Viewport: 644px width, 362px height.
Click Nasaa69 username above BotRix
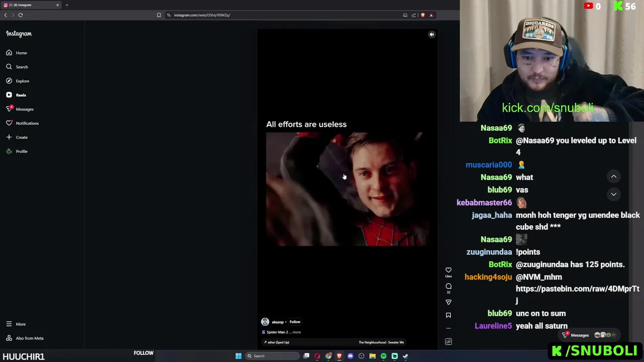496,128
